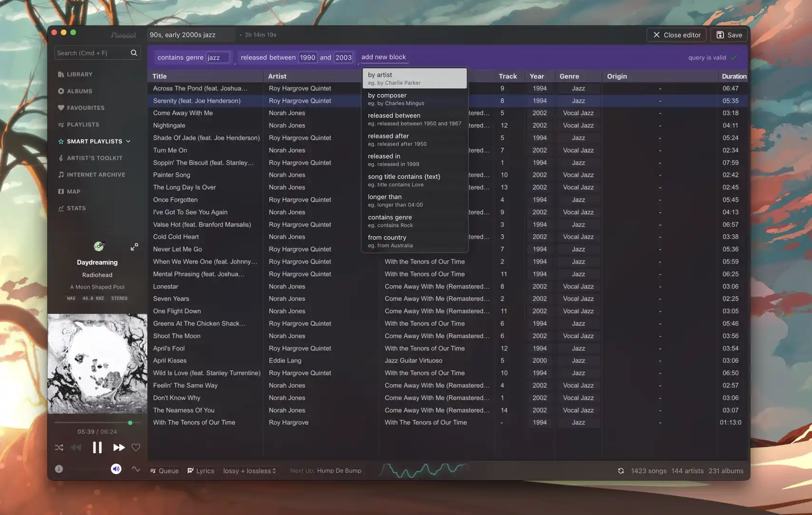812x515 pixels.
Task: Edit the jazz genre value
Action: coord(218,58)
